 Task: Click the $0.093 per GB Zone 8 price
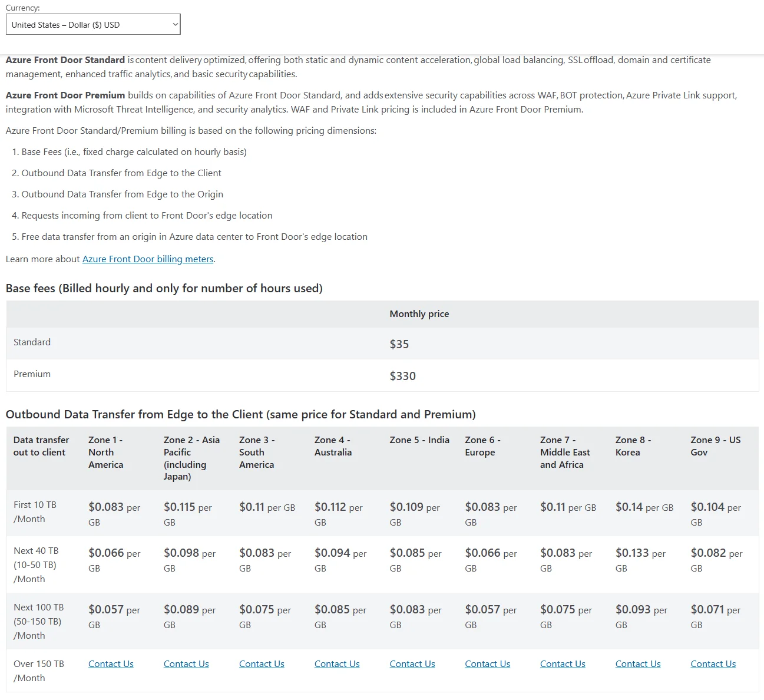pyautogui.click(x=641, y=616)
